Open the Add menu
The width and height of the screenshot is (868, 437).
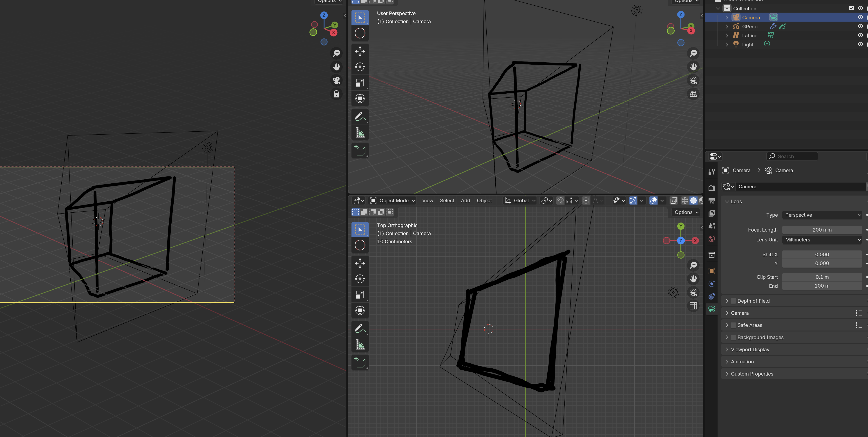click(x=465, y=201)
